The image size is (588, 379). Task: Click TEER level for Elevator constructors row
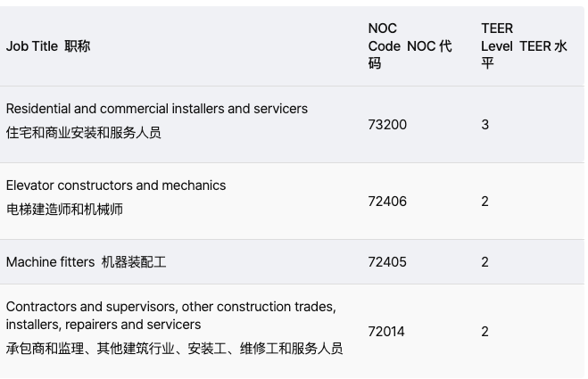485,202
